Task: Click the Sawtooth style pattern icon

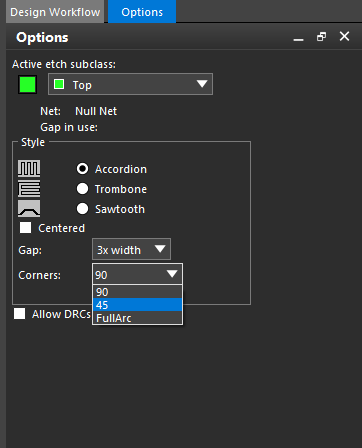Action: 29,208
